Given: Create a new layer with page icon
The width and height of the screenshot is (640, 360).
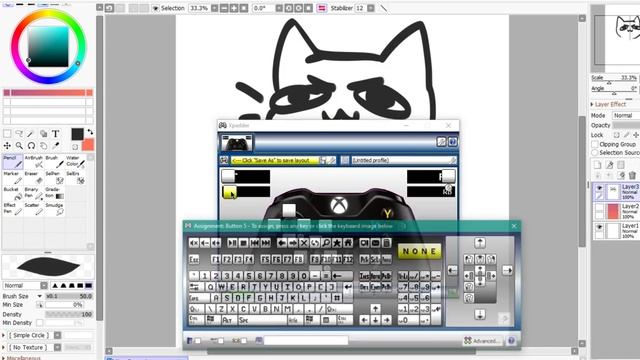Looking at the screenshot, I should pos(598,164).
